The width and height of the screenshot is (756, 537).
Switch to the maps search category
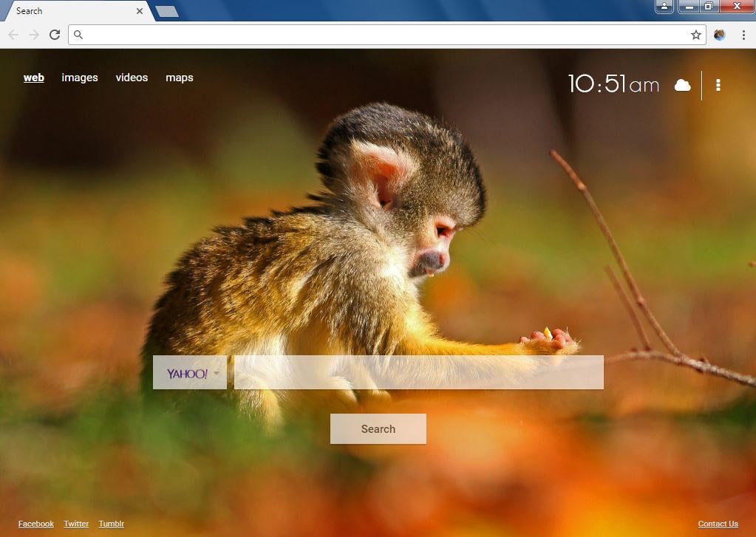point(179,78)
